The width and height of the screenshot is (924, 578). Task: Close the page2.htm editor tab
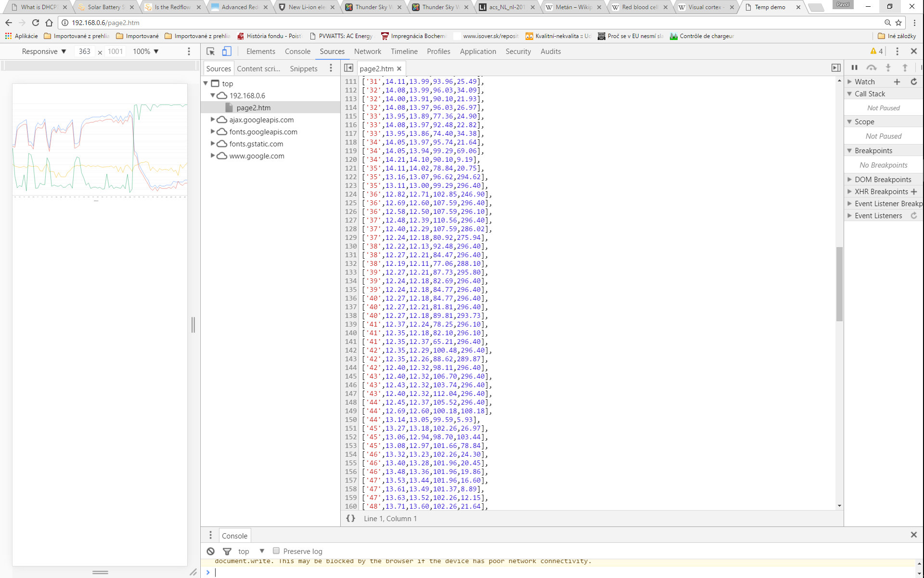pos(399,69)
